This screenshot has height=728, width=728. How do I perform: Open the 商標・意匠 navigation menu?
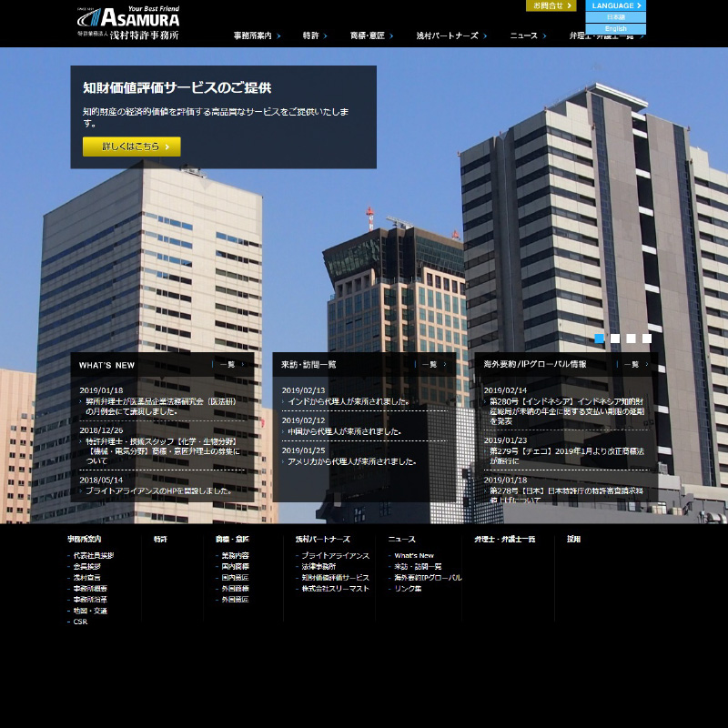point(371,36)
